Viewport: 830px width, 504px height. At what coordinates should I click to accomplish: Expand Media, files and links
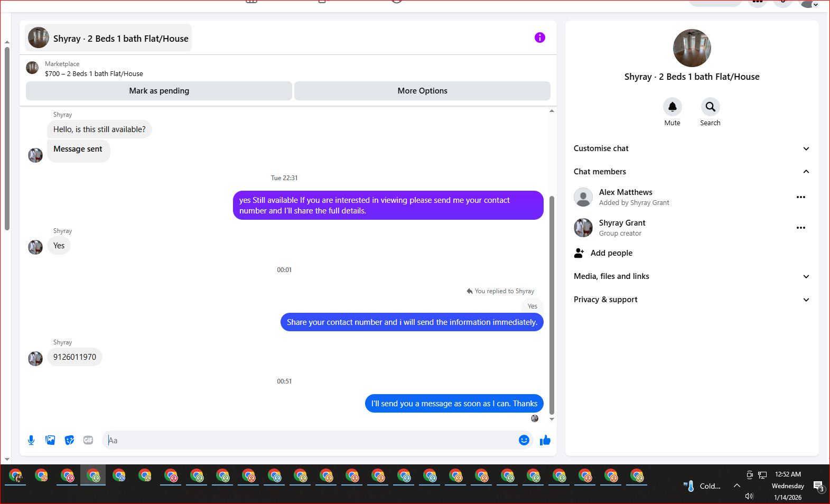[x=692, y=276]
